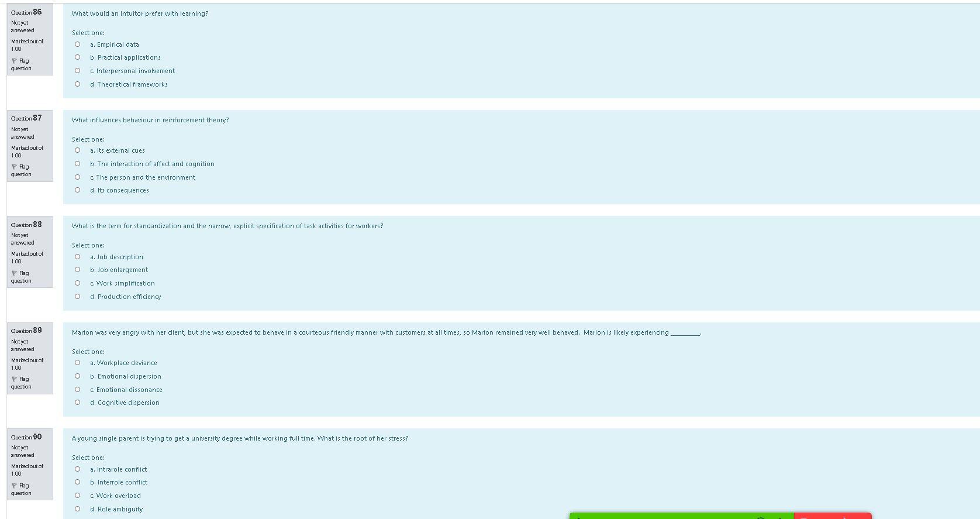Select a. Its external cues

pyautogui.click(x=77, y=150)
